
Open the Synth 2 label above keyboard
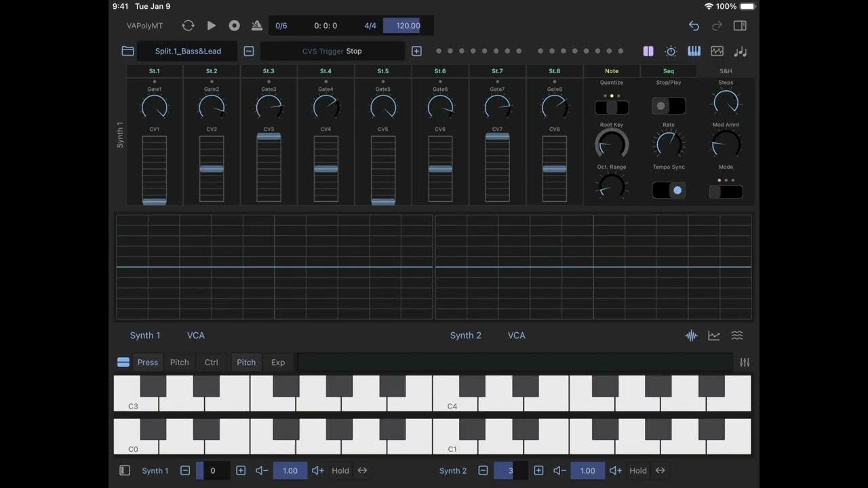(466, 335)
